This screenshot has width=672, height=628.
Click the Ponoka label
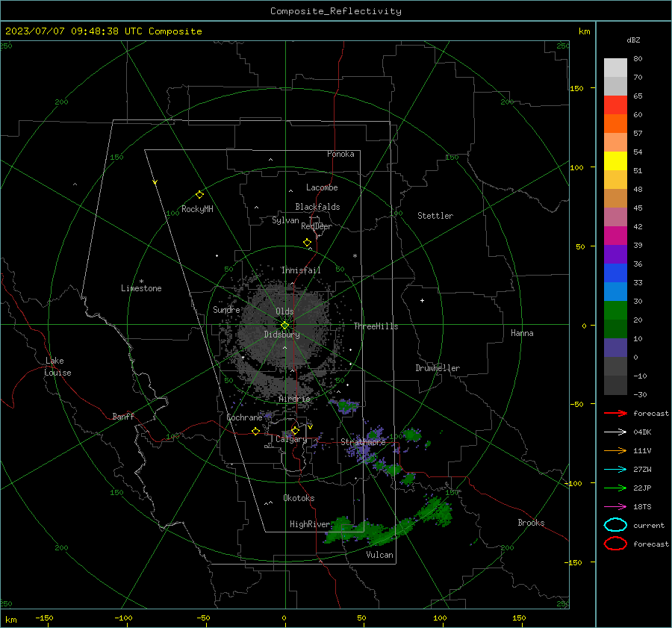340,154
